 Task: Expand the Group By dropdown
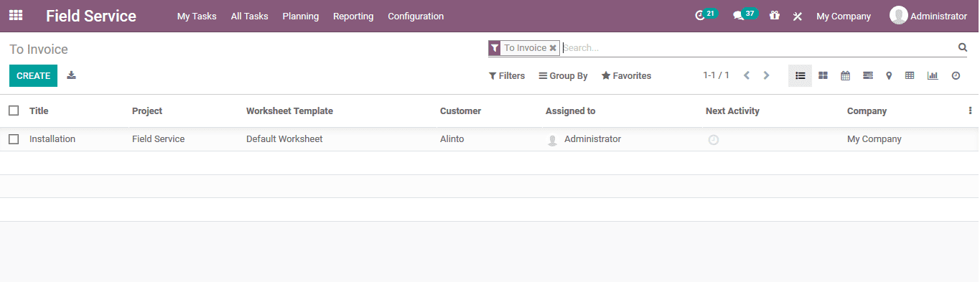pyautogui.click(x=564, y=75)
